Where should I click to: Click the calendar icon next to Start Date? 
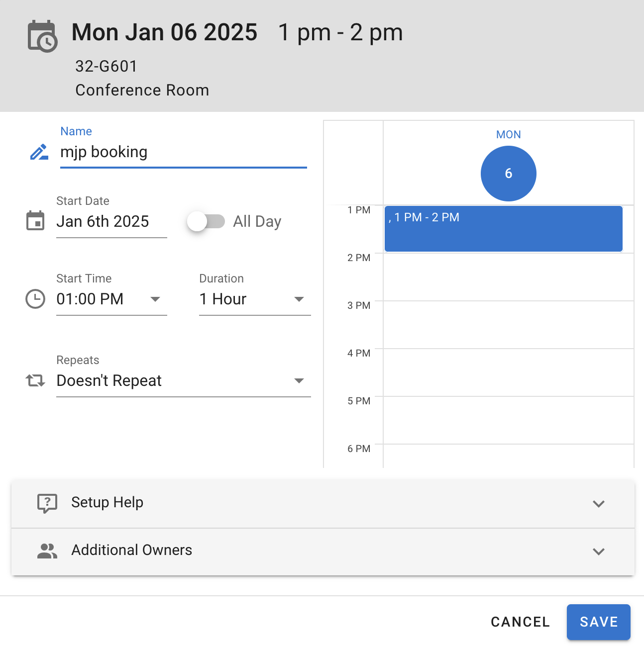35,221
